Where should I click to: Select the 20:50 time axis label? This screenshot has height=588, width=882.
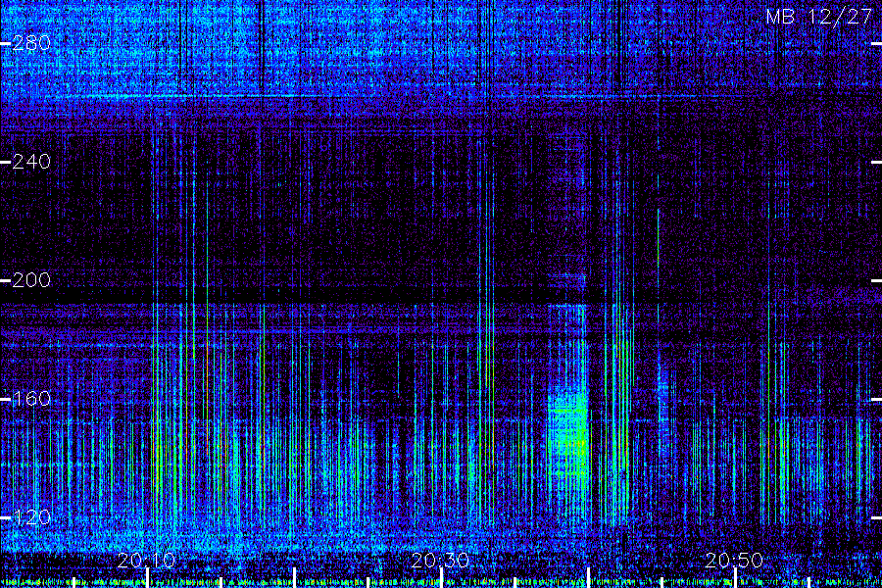pyautogui.click(x=734, y=561)
